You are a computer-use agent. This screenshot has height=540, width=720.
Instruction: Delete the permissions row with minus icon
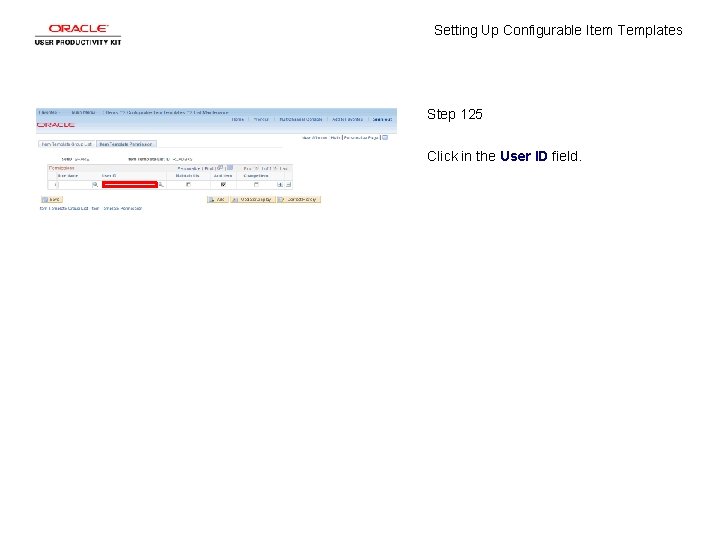point(288,185)
